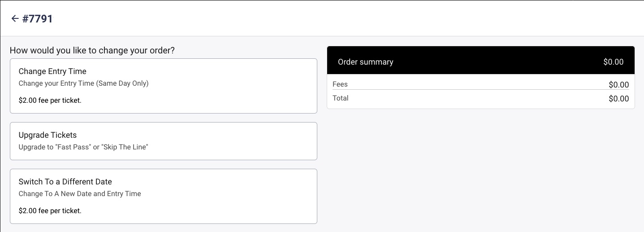644x232 pixels.
Task: Click the back arrow next to #7791
Action: [15, 18]
